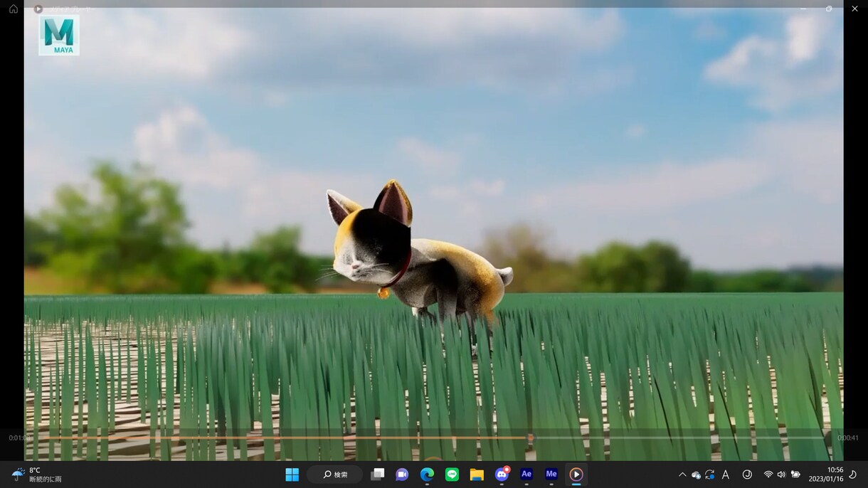Open Discord from the taskbar
This screenshot has height=488, width=868.
pos(502,474)
